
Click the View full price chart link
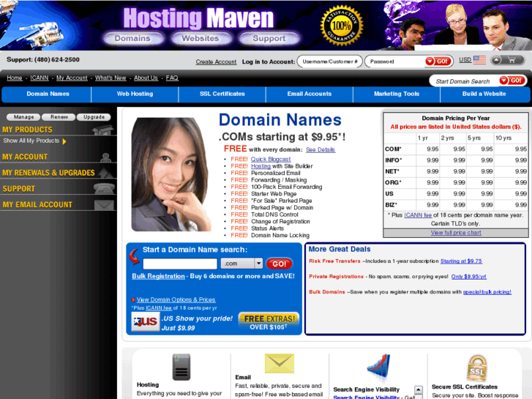[x=456, y=233]
